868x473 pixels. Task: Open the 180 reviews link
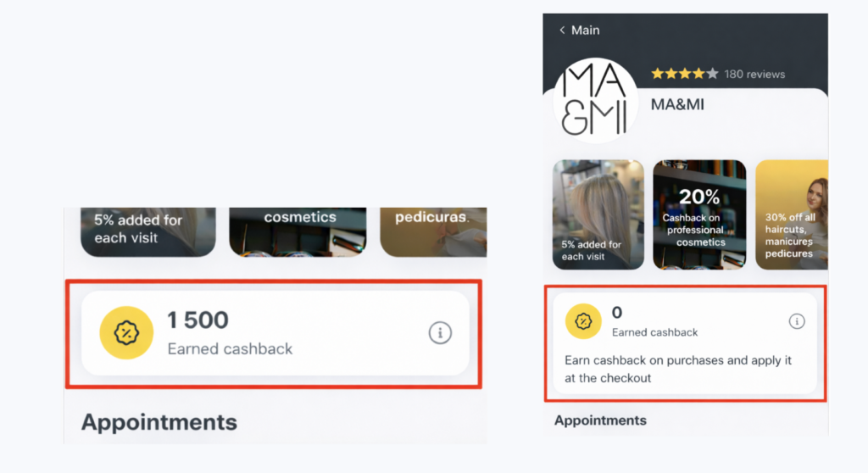click(754, 74)
